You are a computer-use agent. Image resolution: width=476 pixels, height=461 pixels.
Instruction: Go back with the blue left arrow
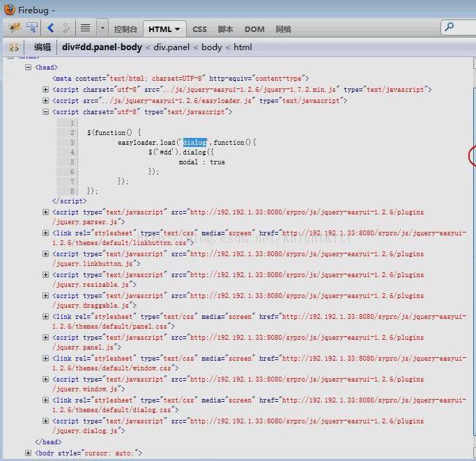coord(51,28)
